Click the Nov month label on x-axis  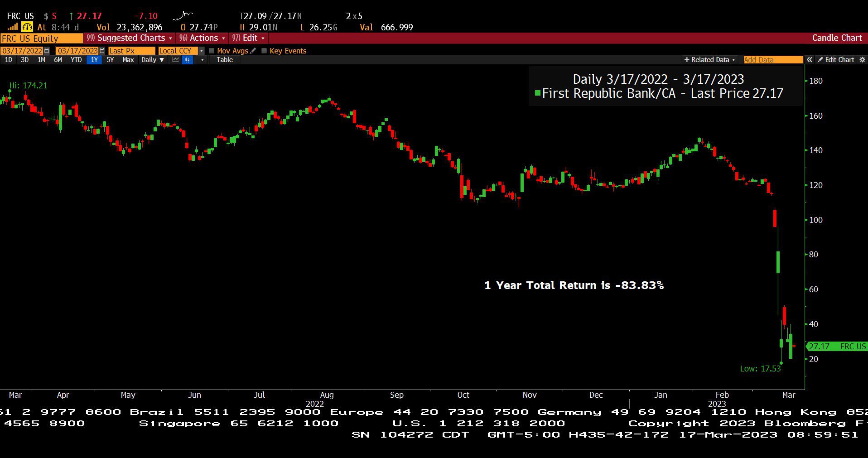(530, 395)
